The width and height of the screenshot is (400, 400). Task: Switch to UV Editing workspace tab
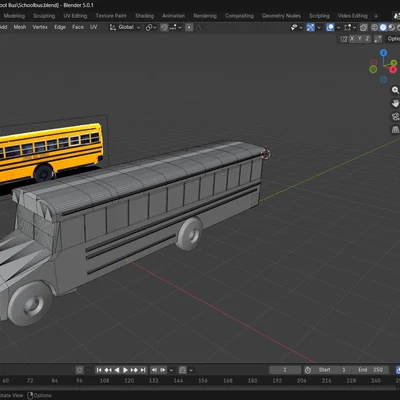[x=75, y=16]
